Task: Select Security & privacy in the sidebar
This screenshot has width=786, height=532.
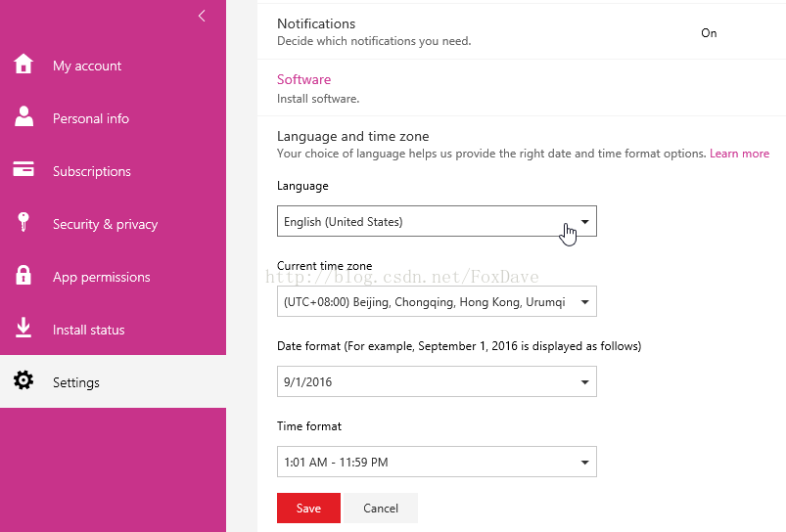Action: [113, 224]
